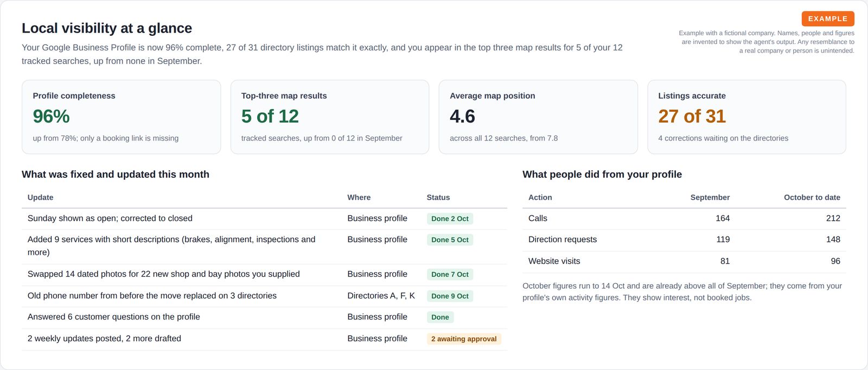Select the 'October figures run to 14 Oct' note
Viewport: 868px width, 370px height.
(682, 292)
